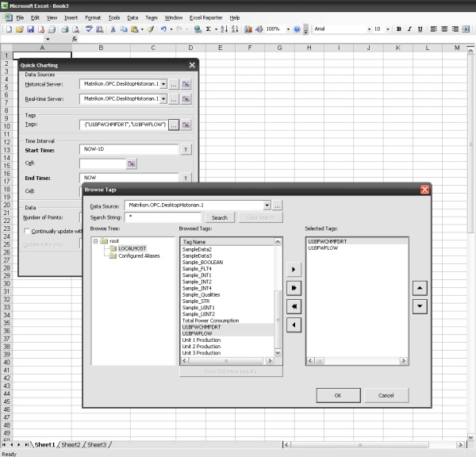This screenshot has width=476, height=457.
Task: Switch to the Sheet2 tab
Action: pyautogui.click(x=71, y=444)
